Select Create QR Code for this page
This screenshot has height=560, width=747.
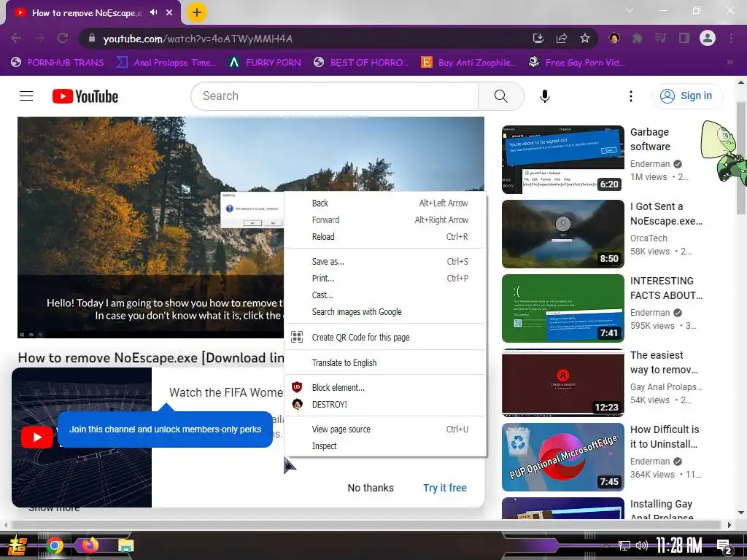(385, 337)
